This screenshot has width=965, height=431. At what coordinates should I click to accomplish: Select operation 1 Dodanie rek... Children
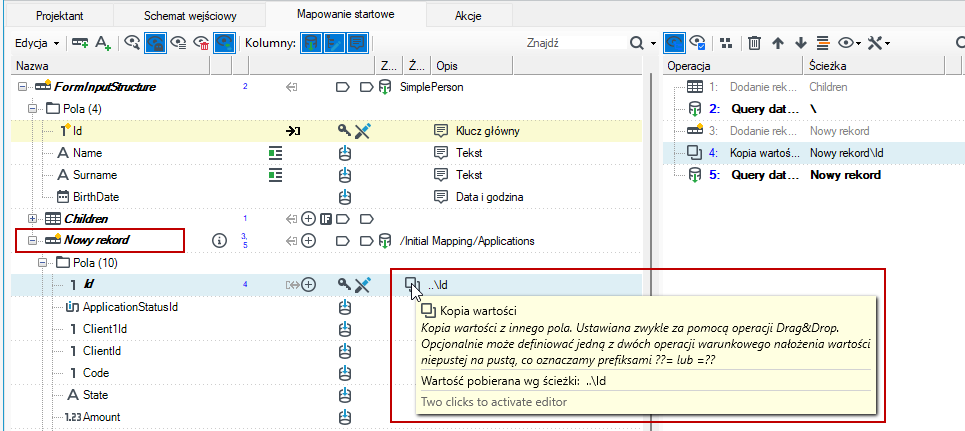click(x=814, y=87)
